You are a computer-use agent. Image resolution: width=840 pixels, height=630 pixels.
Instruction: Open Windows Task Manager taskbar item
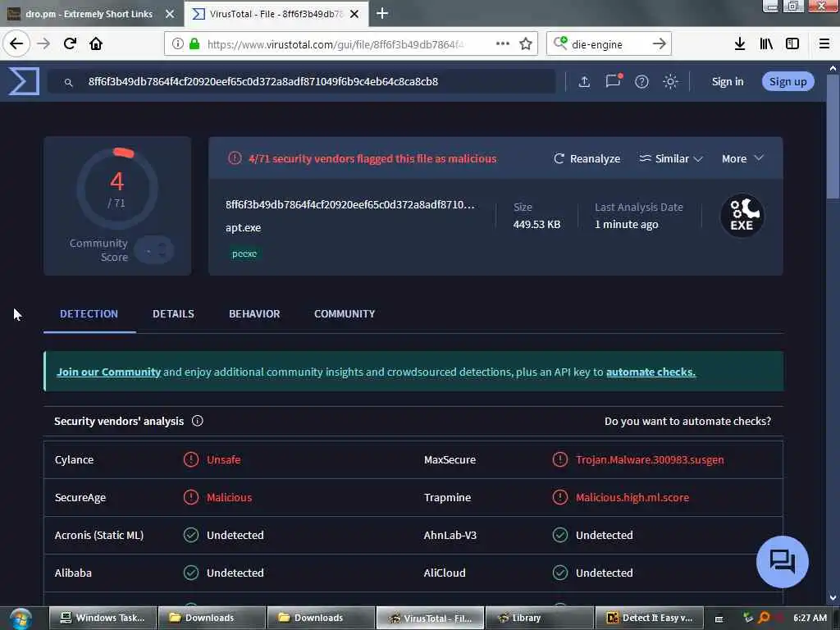click(103, 618)
